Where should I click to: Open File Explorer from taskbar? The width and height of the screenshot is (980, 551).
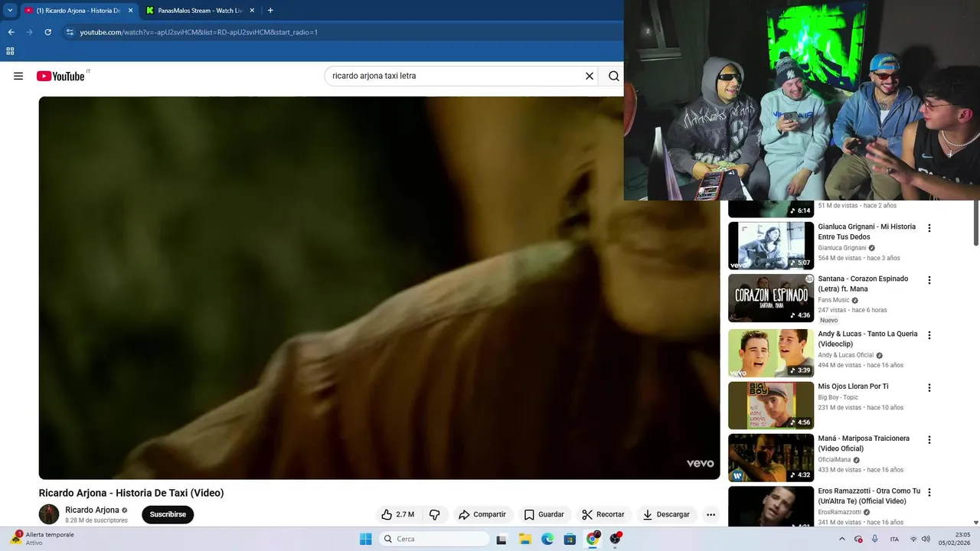click(525, 539)
